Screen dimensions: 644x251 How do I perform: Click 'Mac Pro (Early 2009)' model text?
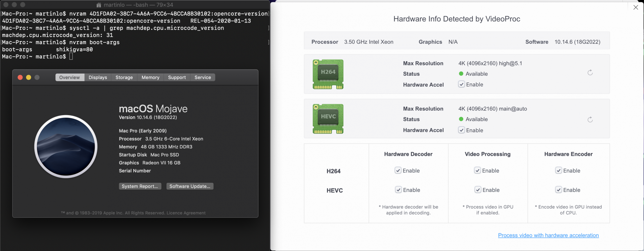pos(143,131)
